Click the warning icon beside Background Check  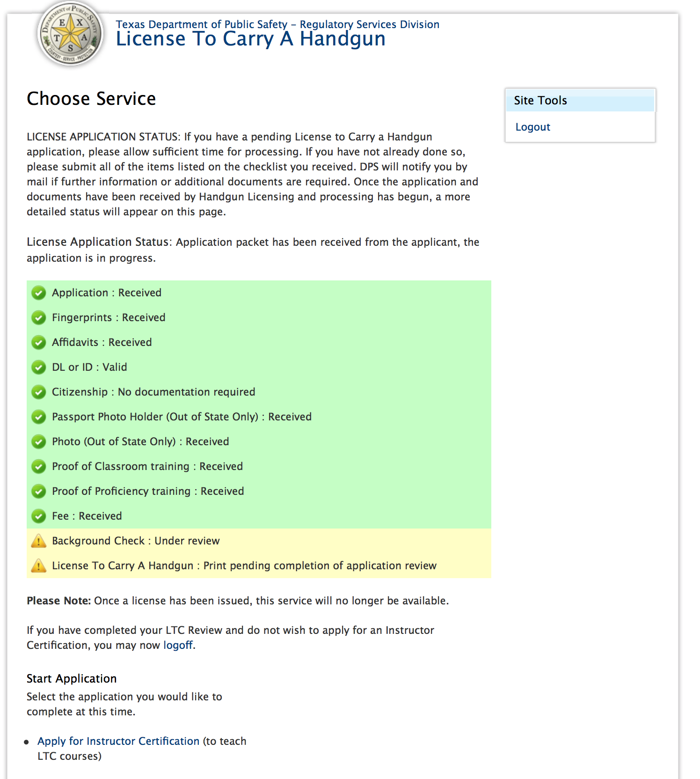38,541
